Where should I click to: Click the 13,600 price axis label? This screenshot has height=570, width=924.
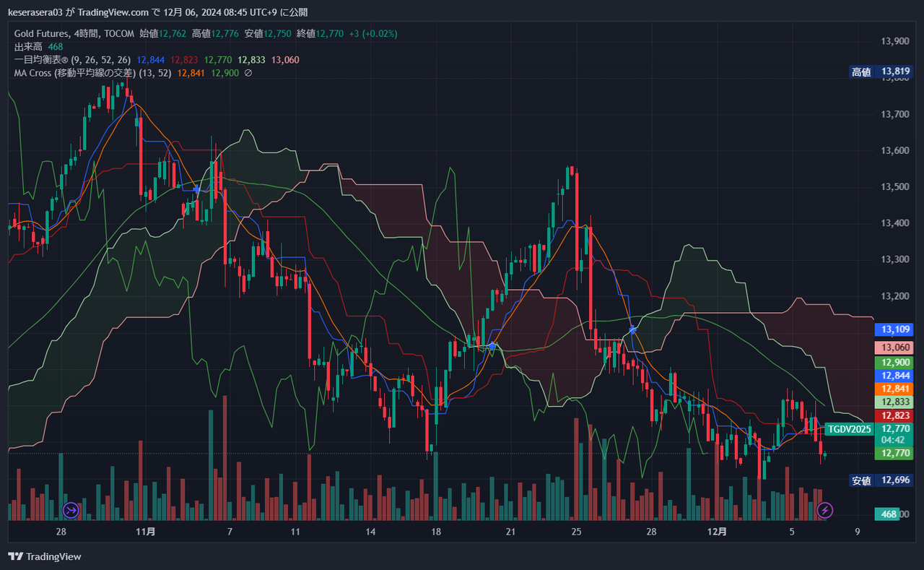(x=895, y=150)
